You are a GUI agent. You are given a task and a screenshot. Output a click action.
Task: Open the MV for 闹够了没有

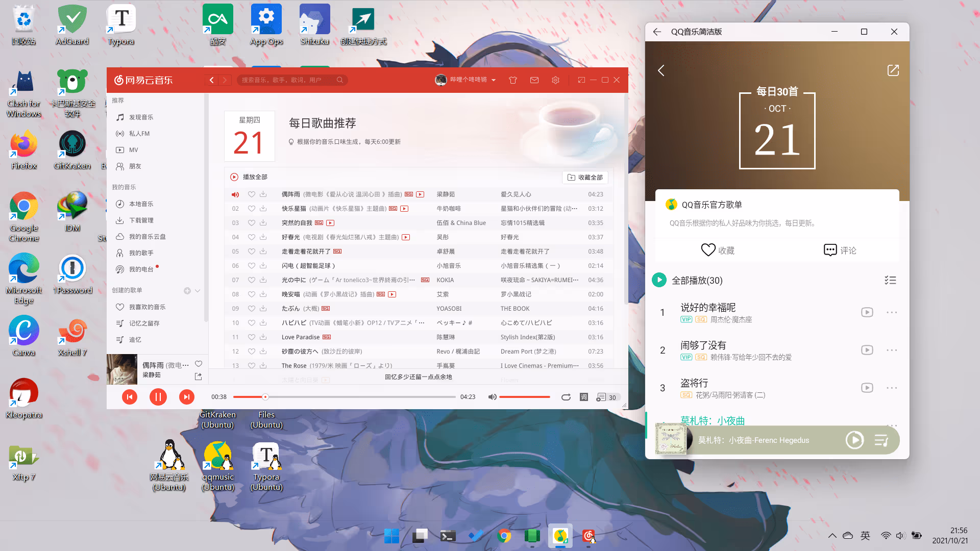pyautogui.click(x=867, y=350)
